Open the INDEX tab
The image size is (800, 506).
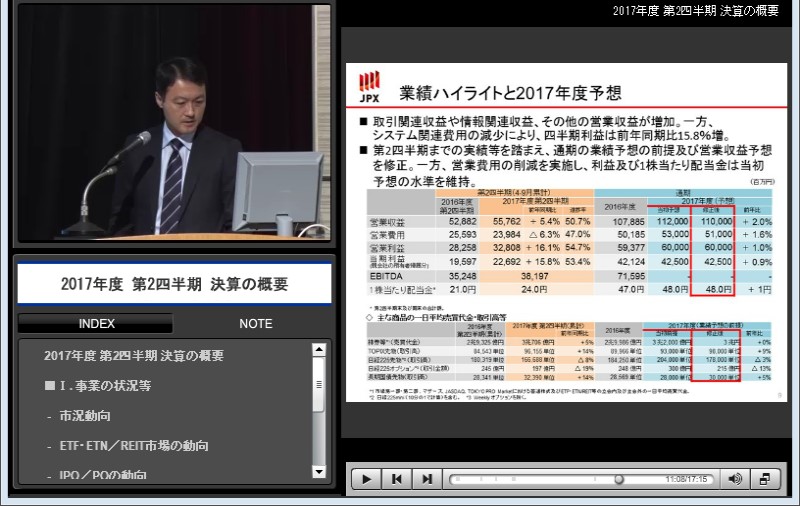pos(96,323)
